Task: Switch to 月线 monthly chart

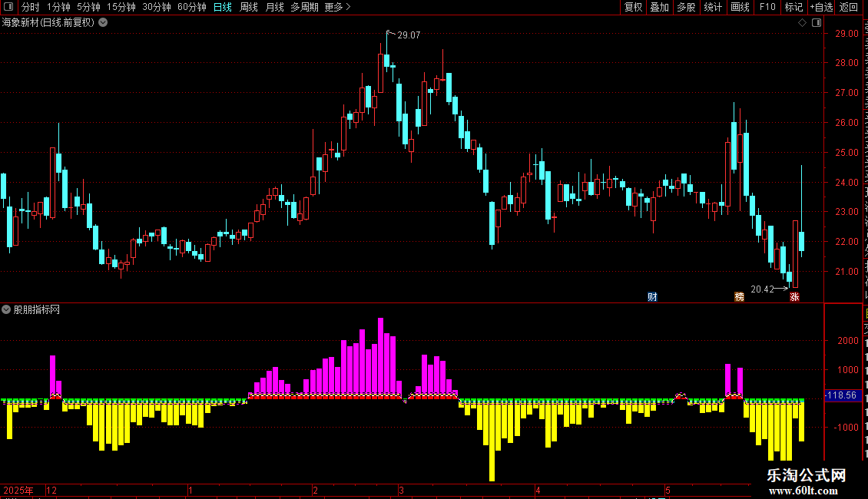Action: click(x=274, y=7)
